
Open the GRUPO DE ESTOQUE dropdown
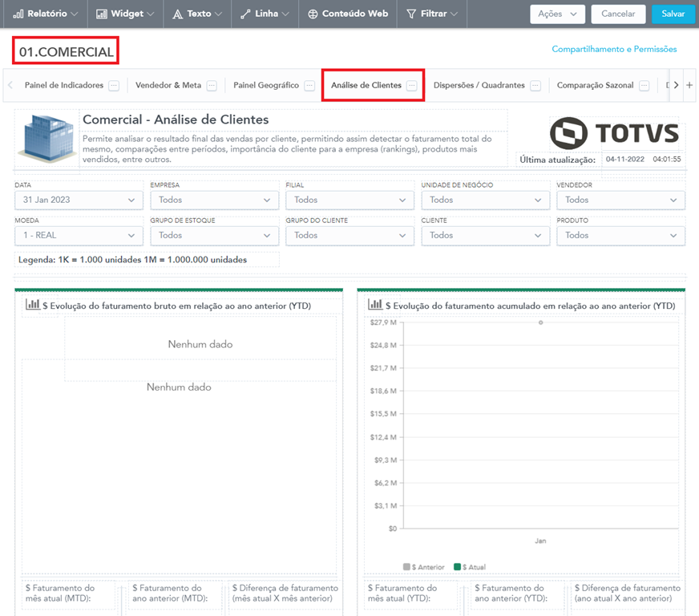214,236
